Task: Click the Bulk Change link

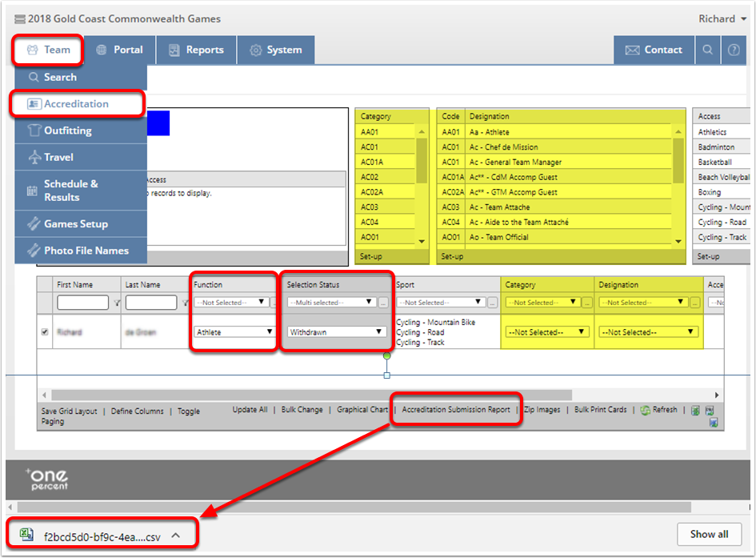Action: click(302, 409)
